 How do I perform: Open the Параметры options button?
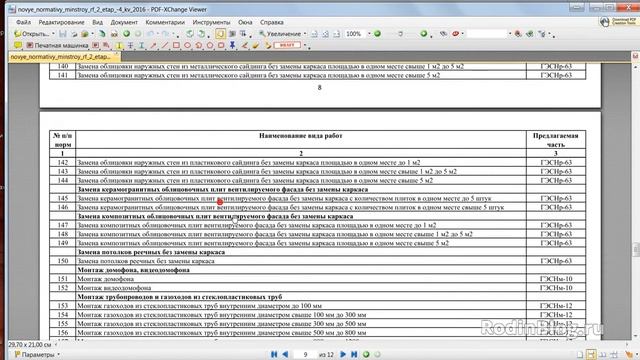point(34,355)
